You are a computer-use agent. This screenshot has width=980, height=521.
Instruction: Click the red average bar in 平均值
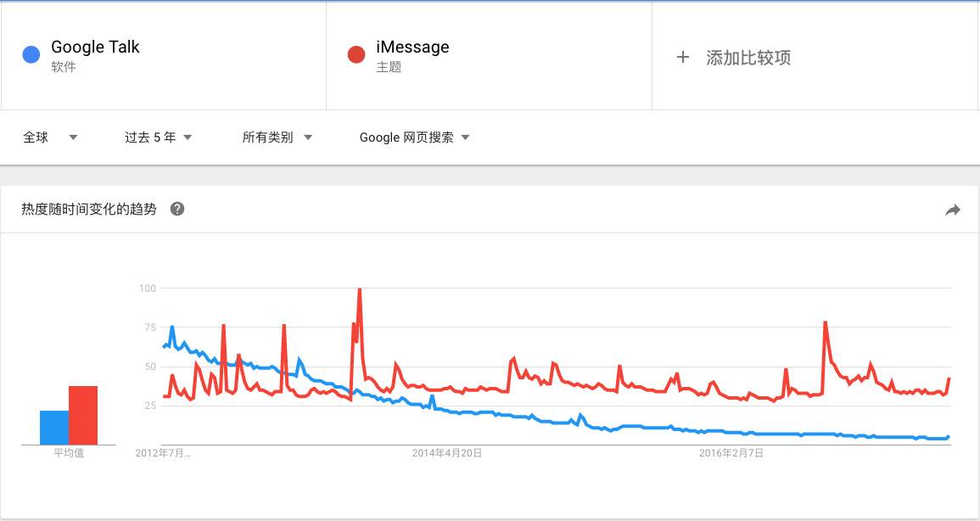(83, 416)
